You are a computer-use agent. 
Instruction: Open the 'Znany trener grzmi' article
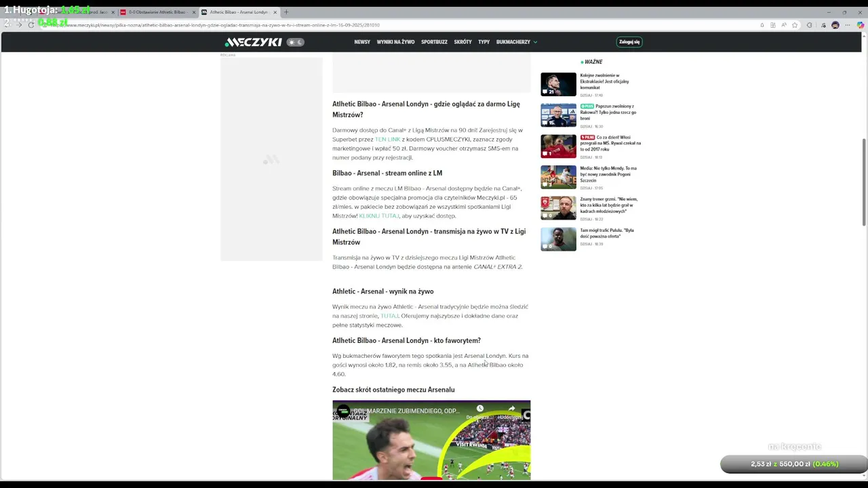pyautogui.click(x=609, y=205)
